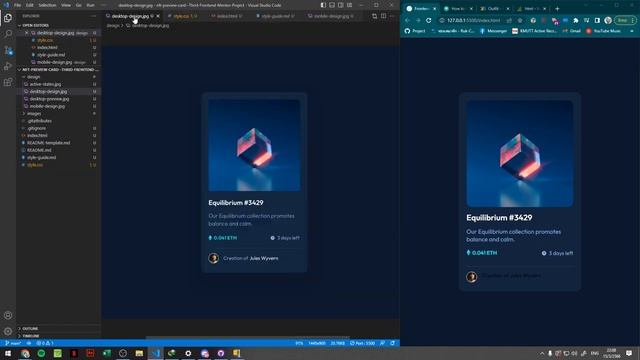640x360 pixels.
Task: Reload the page in Chrome
Action: coord(429,20)
